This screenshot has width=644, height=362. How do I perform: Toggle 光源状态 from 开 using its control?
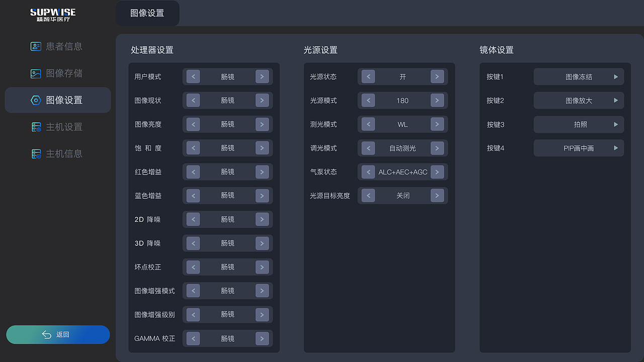(438, 76)
